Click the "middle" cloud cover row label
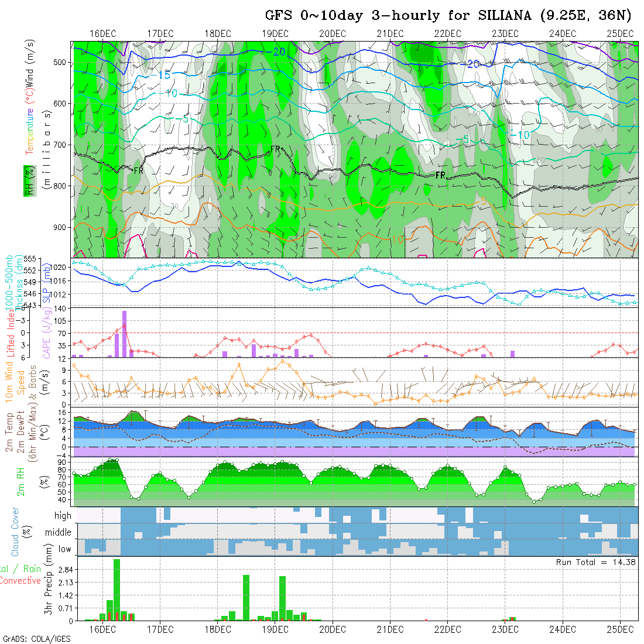 click(x=59, y=532)
